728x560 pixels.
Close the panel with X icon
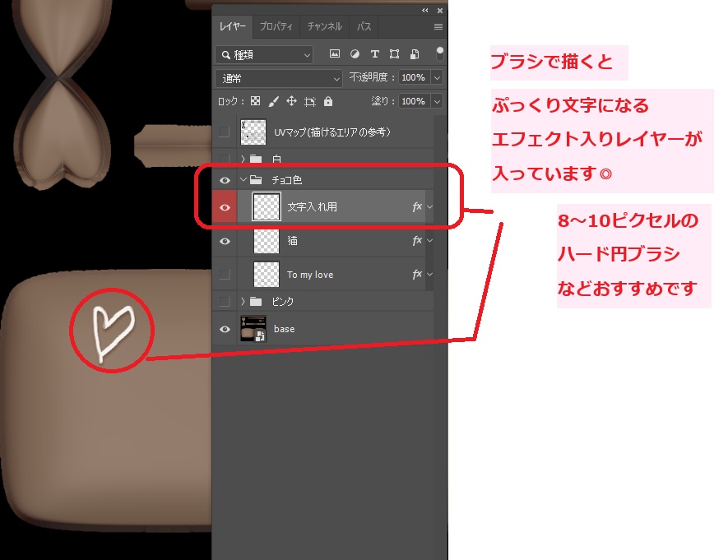(439, 10)
